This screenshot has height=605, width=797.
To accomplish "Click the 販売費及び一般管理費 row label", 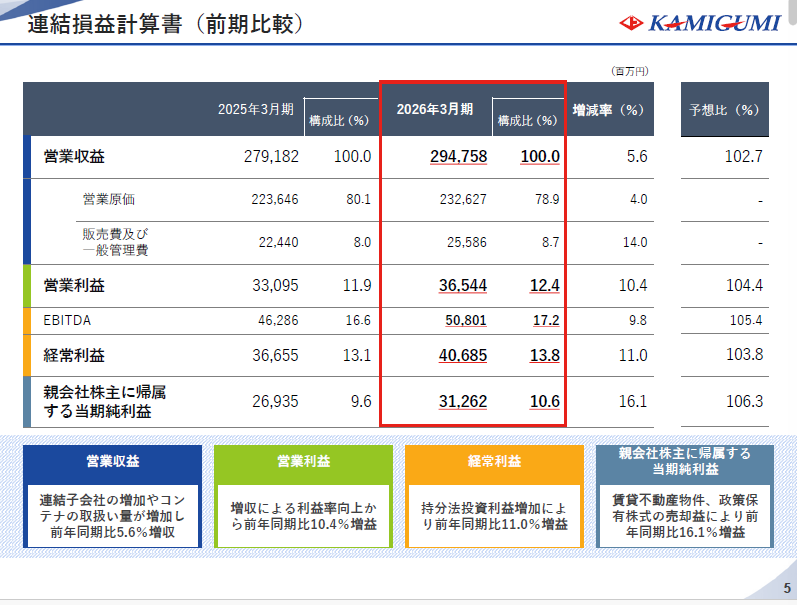I will click(x=115, y=242).
